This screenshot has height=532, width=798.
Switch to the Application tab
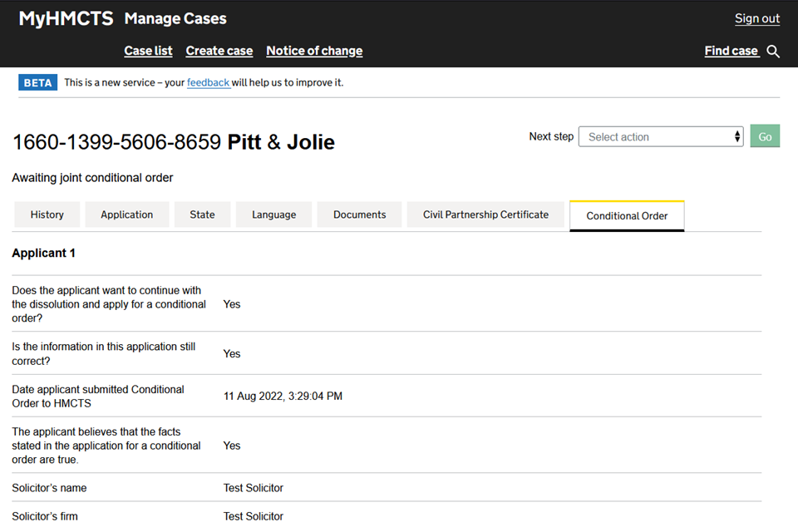coord(127,214)
